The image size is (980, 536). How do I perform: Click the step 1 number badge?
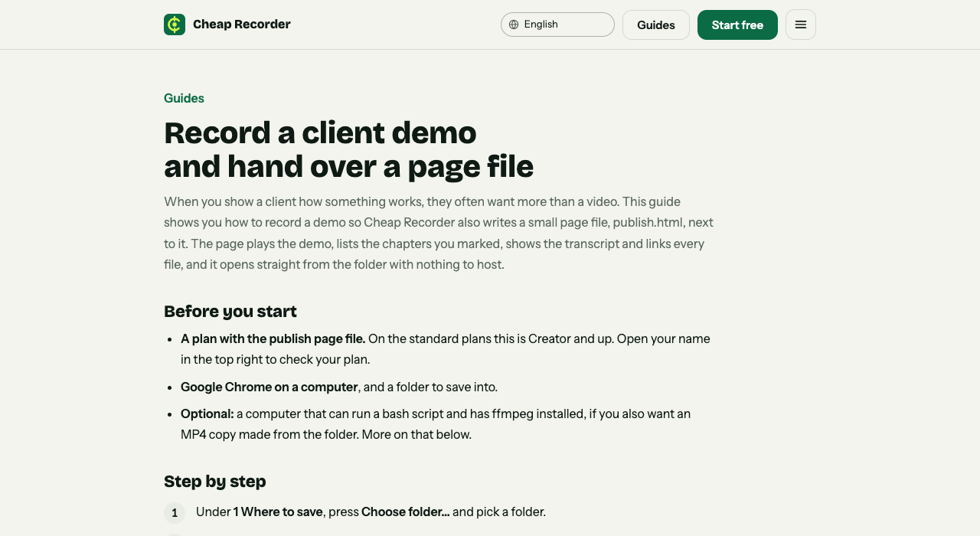(x=175, y=512)
